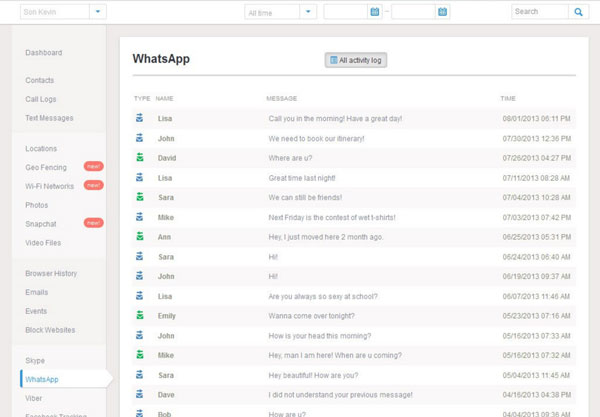Click the type icon in Lisa's 06/07/2013 row

140,295
